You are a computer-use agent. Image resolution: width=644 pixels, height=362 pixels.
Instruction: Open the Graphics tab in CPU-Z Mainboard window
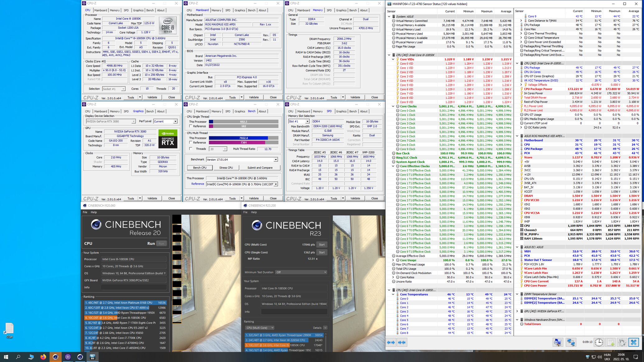tap(240, 10)
